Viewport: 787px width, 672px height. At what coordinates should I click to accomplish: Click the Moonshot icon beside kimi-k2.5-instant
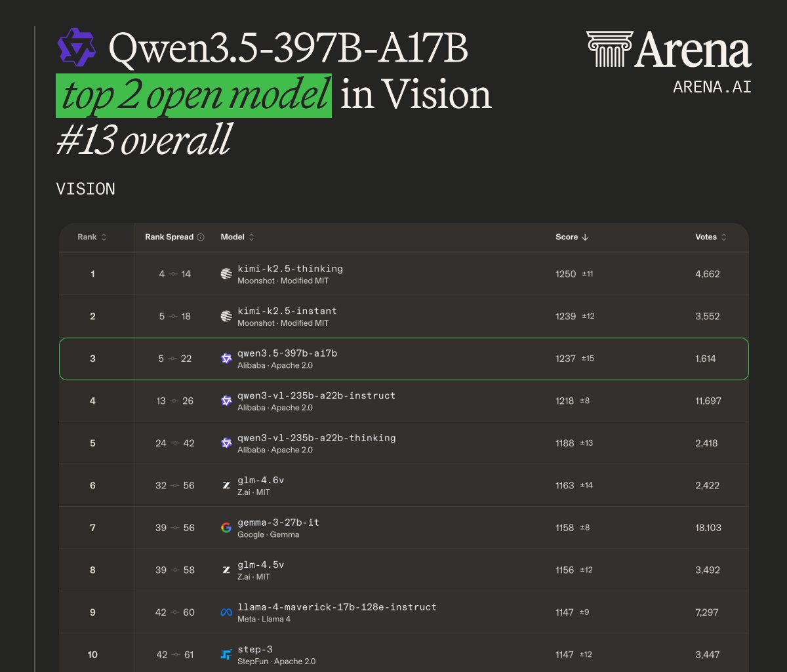tap(226, 316)
